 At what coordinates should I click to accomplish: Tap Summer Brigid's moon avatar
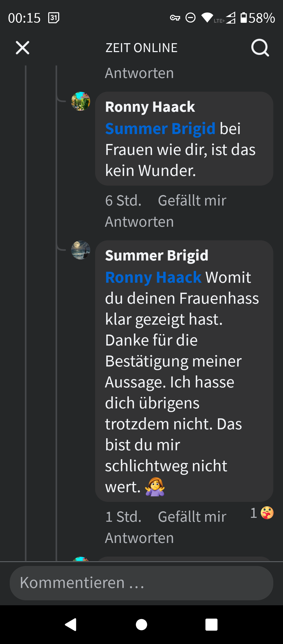(x=81, y=250)
